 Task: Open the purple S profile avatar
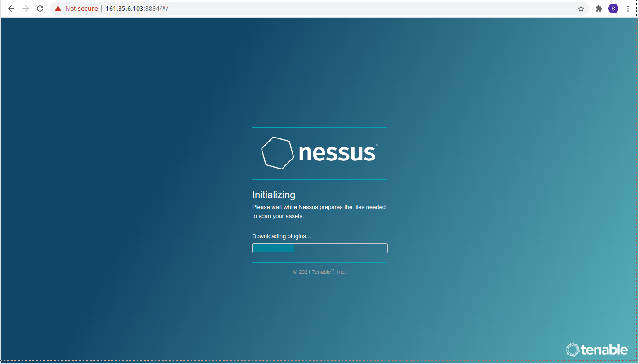pos(613,9)
